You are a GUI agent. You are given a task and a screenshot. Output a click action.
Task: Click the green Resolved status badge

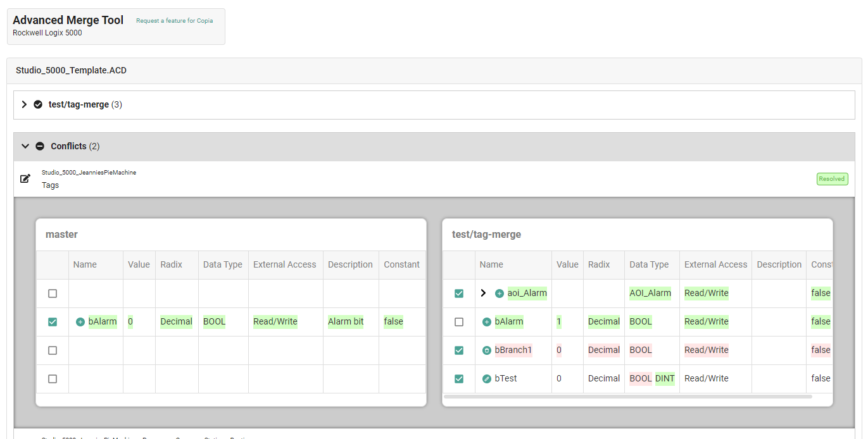831,179
